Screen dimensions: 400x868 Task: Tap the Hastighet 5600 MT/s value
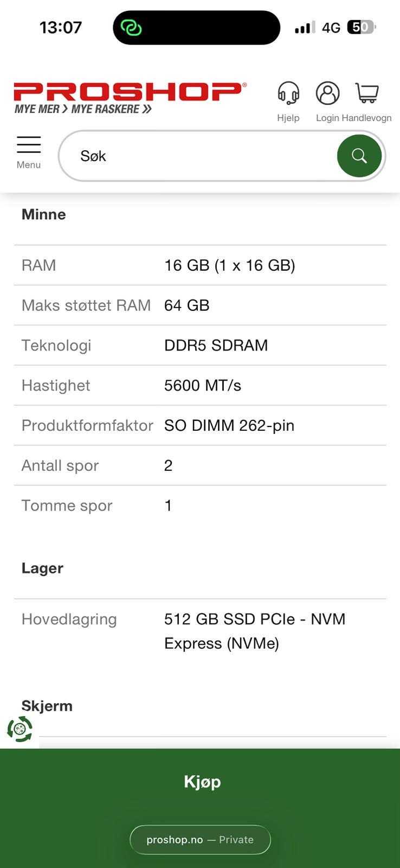(203, 385)
